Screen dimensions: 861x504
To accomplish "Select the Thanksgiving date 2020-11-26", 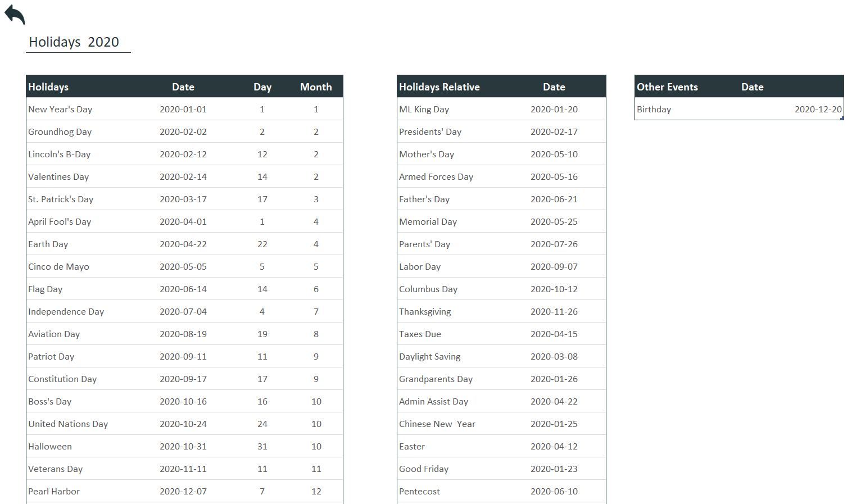I will tap(554, 312).
